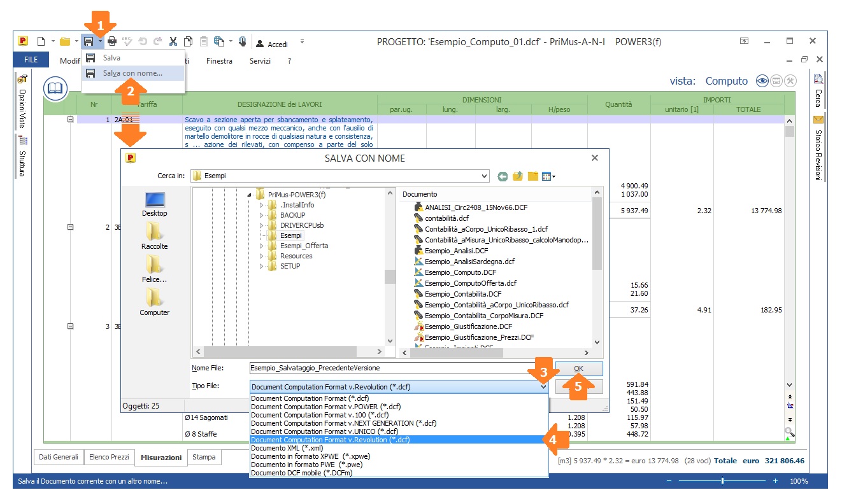Open the Tipo File dropdown arrow
842x504 pixels.
[x=543, y=386]
